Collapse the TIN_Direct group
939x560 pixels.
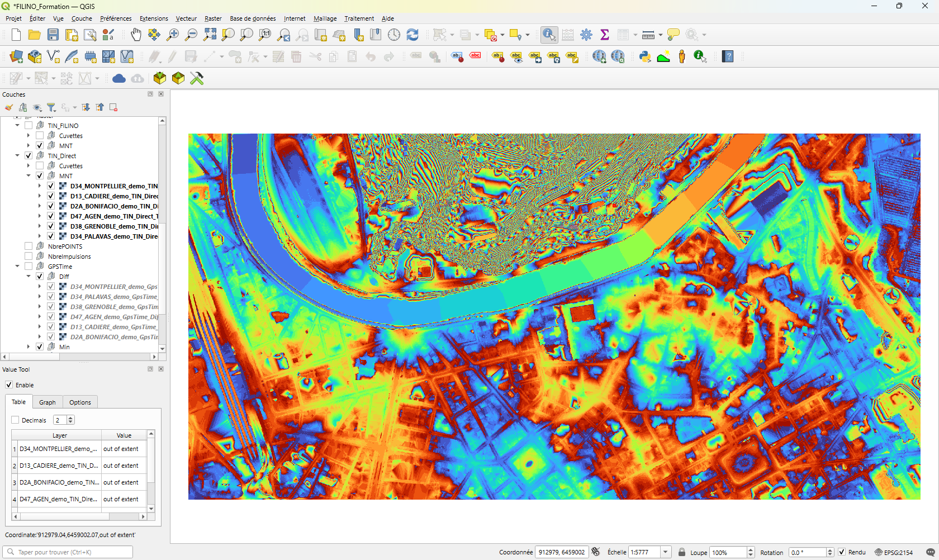tap(17, 156)
